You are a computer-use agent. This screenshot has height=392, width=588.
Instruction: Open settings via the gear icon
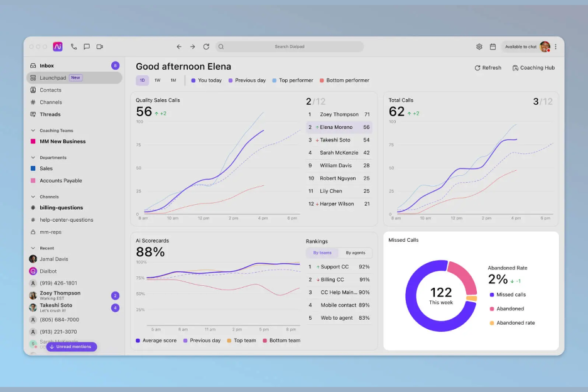coord(479,46)
